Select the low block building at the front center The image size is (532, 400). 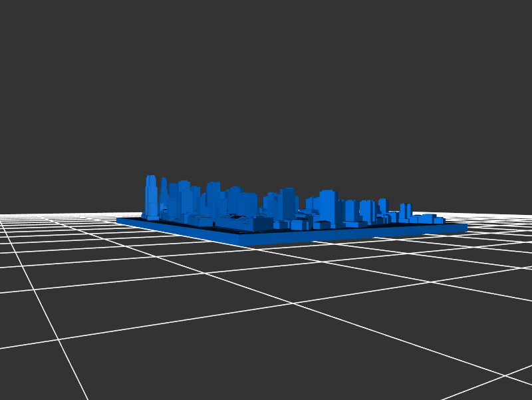[x=261, y=224]
